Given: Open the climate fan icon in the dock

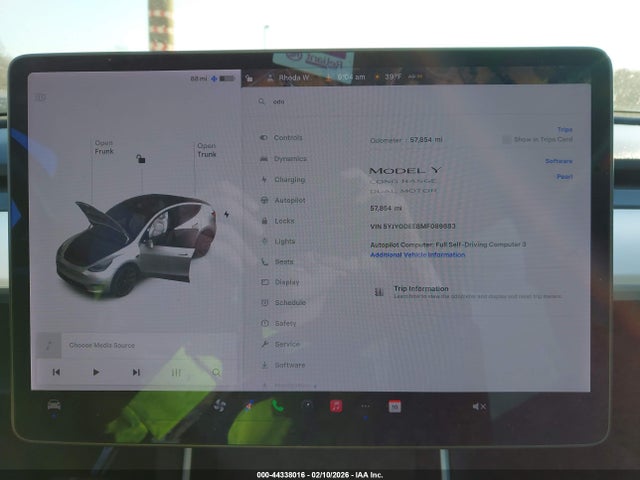Looking at the screenshot, I should pos(220,406).
